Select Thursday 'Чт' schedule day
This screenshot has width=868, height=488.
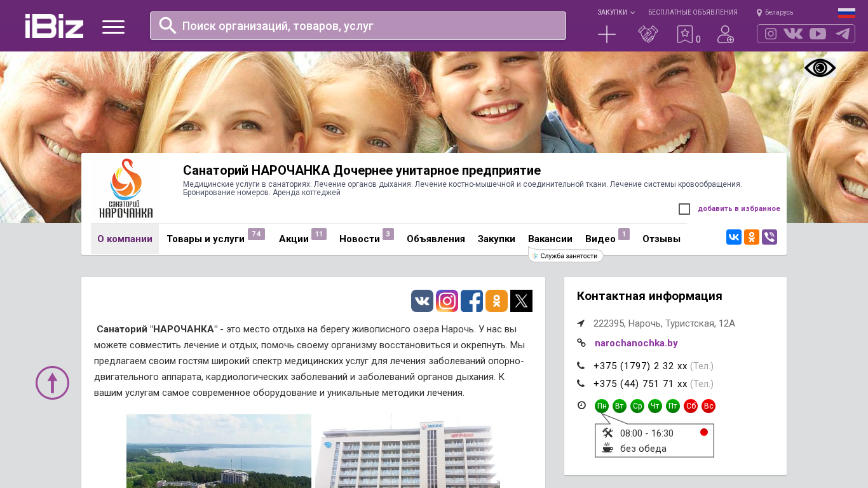(x=655, y=406)
